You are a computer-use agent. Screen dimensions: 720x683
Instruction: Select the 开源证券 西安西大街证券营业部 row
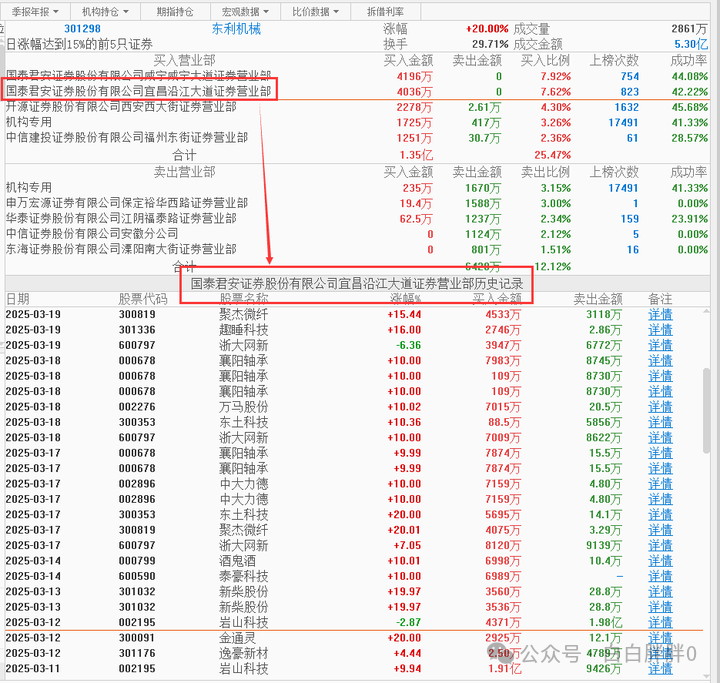(356, 107)
